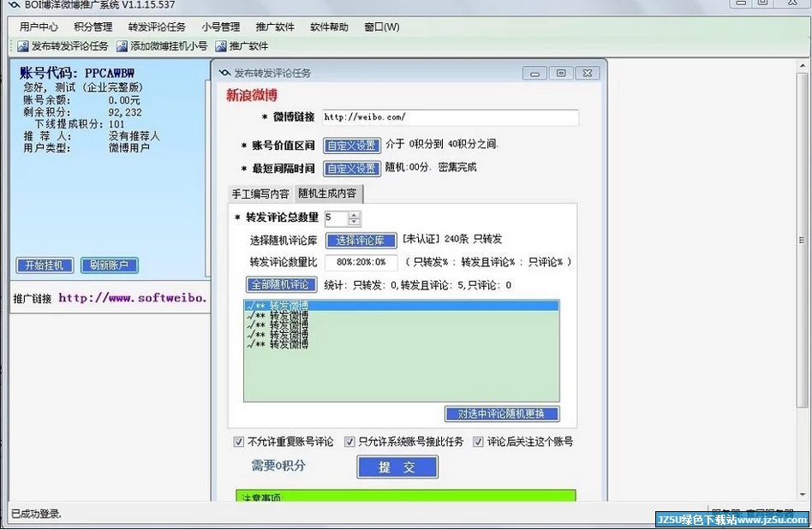Open 自定义设置 for 账号价值区间
Viewport: 812px width, 530px height.
pos(352,146)
